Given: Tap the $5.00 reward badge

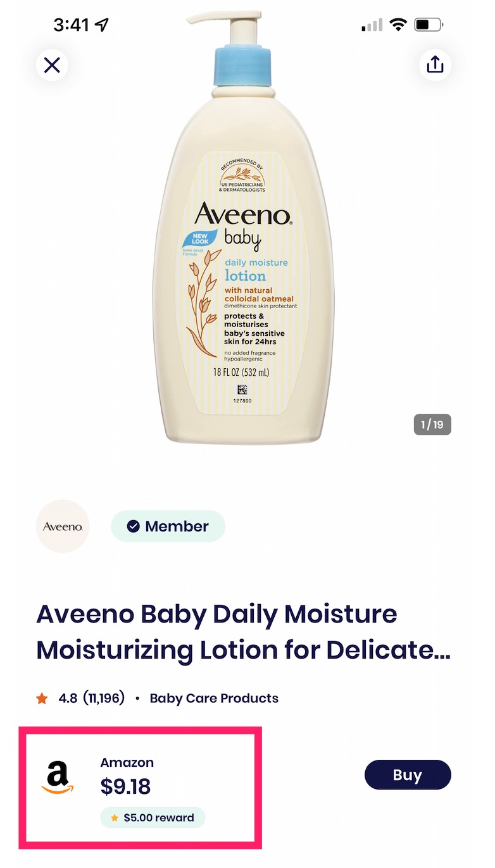Looking at the screenshot, I should point(153,817).
